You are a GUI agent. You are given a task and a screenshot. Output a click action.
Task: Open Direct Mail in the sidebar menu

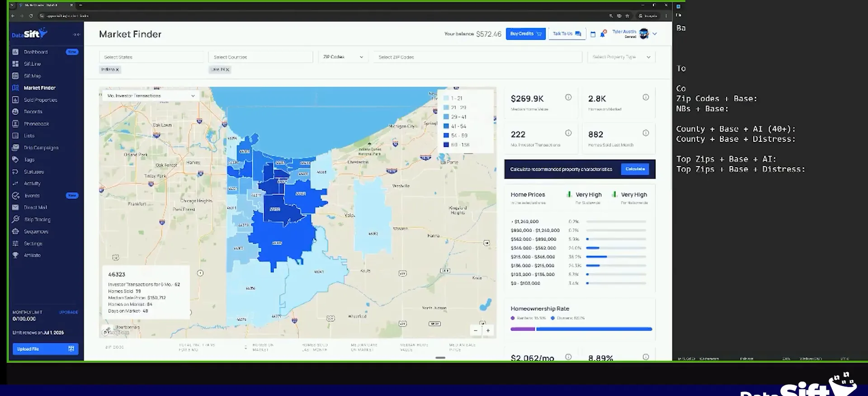click(35, 207)
